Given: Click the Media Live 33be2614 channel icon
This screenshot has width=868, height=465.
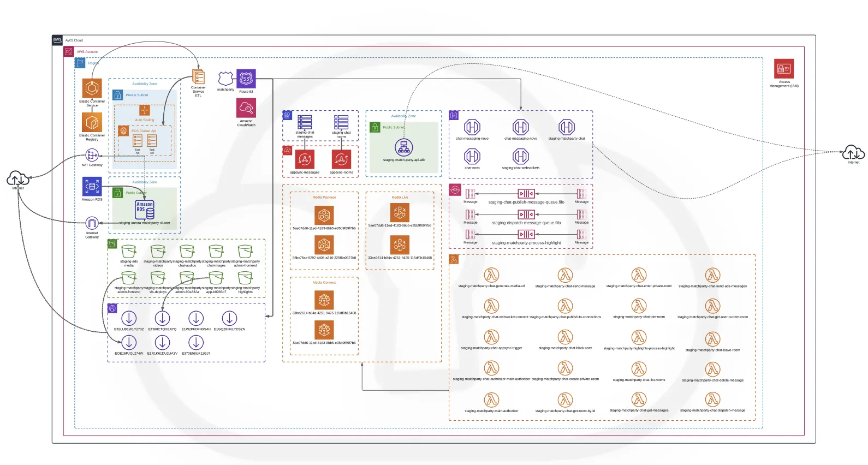Looking at the screenshot, I should 400,245.
